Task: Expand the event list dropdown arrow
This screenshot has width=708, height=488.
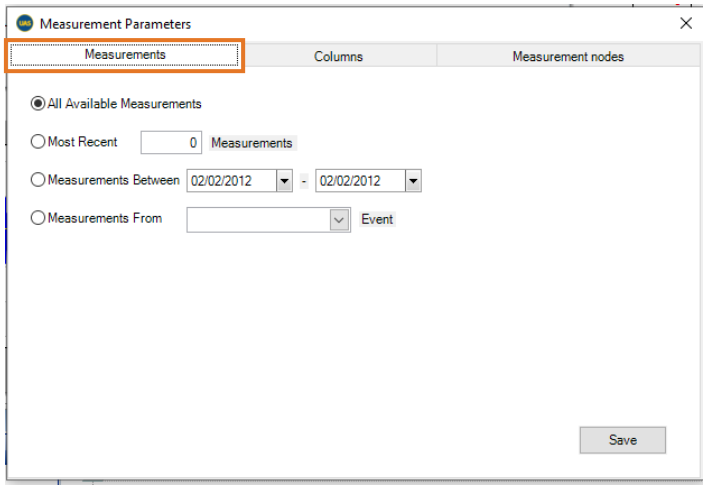Action: (x=339, y=219)
